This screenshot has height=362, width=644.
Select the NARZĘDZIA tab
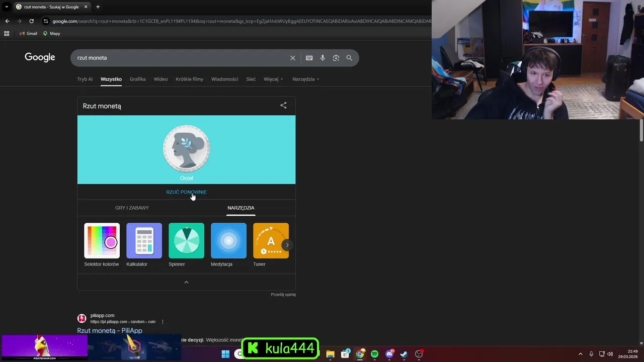240,208
